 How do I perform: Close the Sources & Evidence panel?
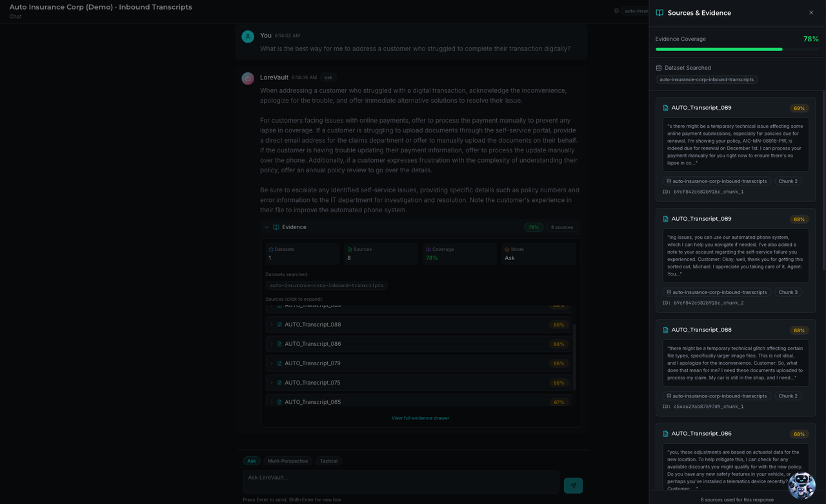pyautogui.click(x=811, y=12)
